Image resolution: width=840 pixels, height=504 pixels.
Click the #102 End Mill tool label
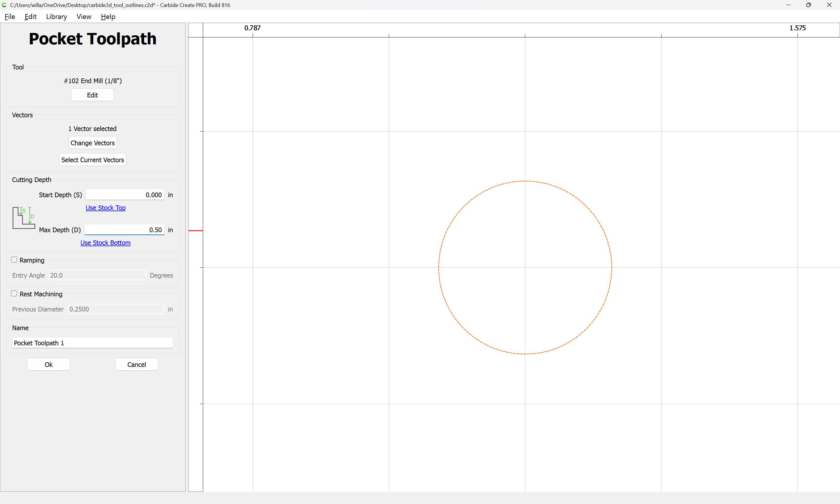(x=93, y=81)
